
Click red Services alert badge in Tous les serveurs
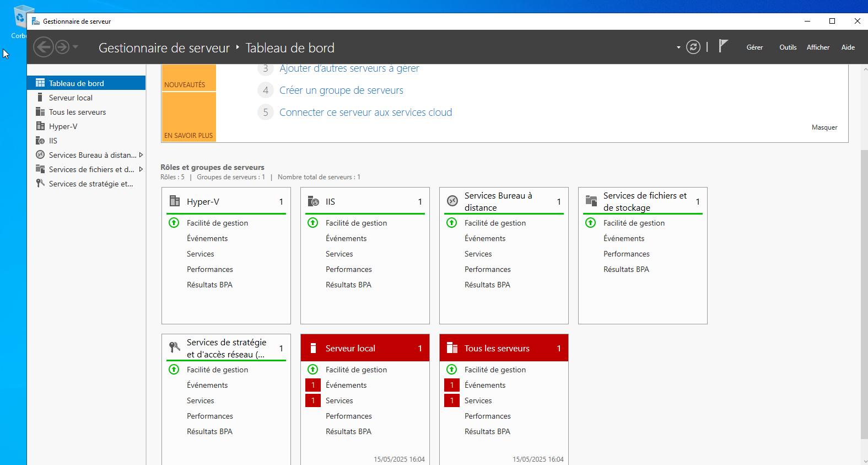tap(452, 400)
